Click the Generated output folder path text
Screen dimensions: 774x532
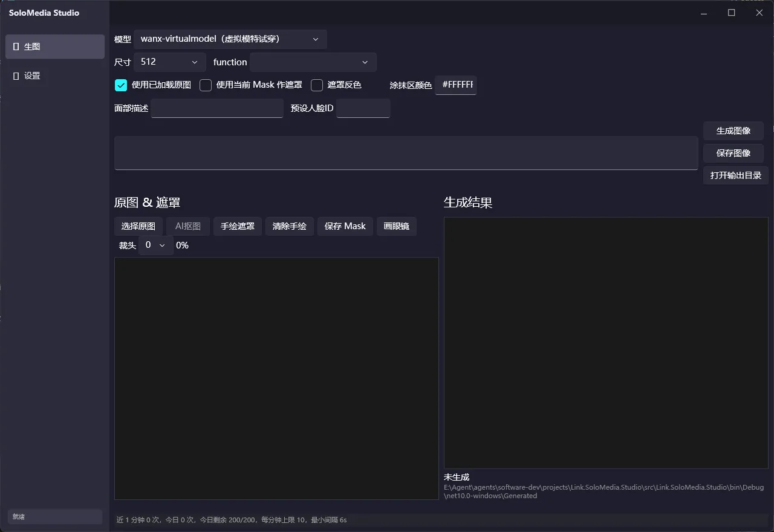click(x=604, y=491)
